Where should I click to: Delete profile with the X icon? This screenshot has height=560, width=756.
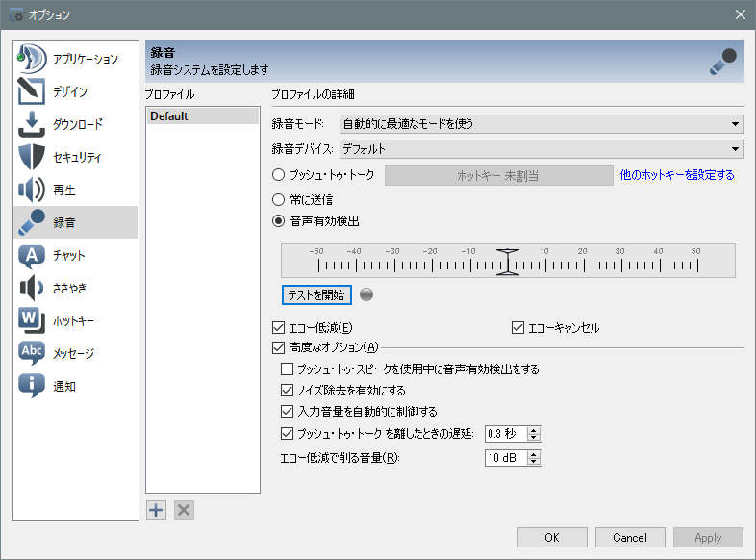click(184, 510)
